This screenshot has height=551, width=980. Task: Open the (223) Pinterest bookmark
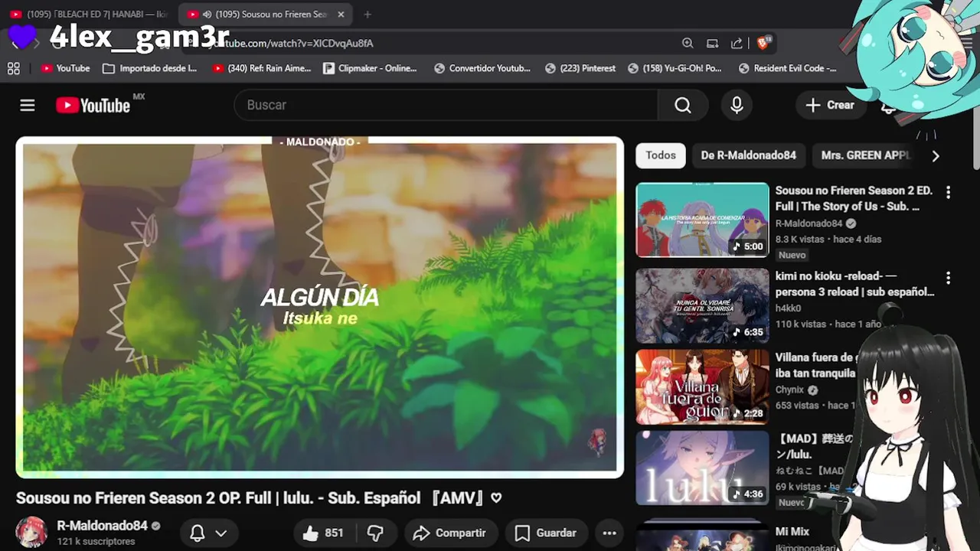580,68
